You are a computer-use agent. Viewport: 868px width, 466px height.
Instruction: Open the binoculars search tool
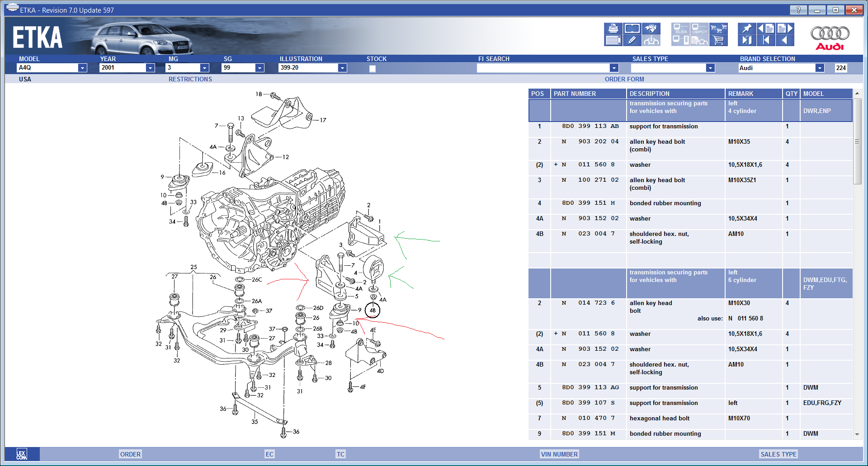(651, 28)
